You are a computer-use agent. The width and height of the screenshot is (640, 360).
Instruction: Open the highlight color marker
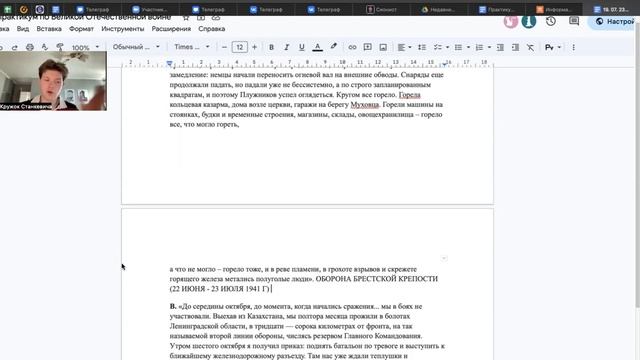(x=333, y=47)
